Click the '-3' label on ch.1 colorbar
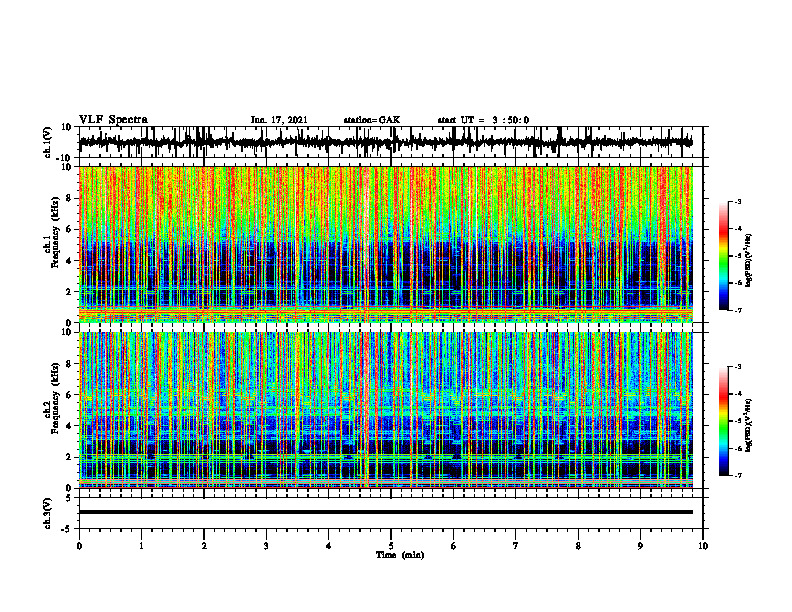The image size is (792, 612). pos(738,202)
